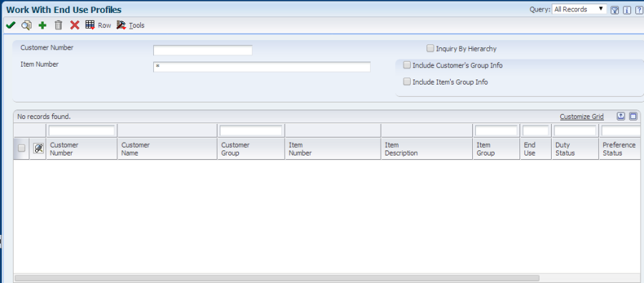644x283 pixels.
Task: Click the help question mark icon
Action: 639,10
